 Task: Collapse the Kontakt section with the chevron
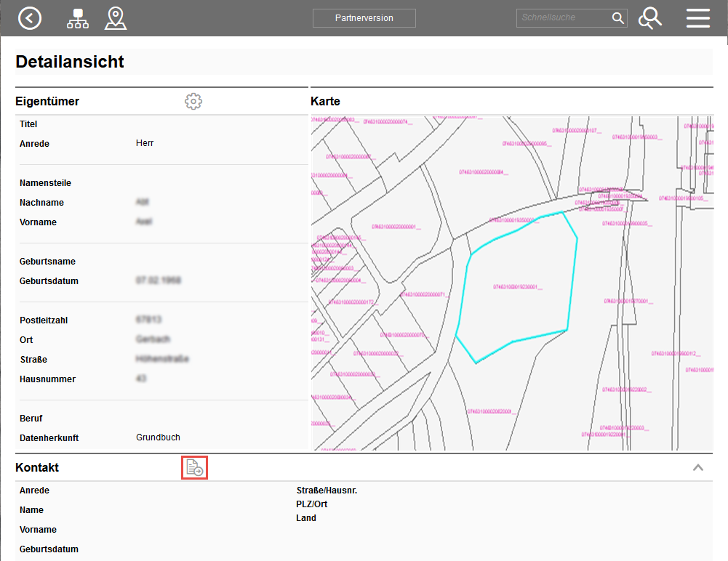[697, 467]
